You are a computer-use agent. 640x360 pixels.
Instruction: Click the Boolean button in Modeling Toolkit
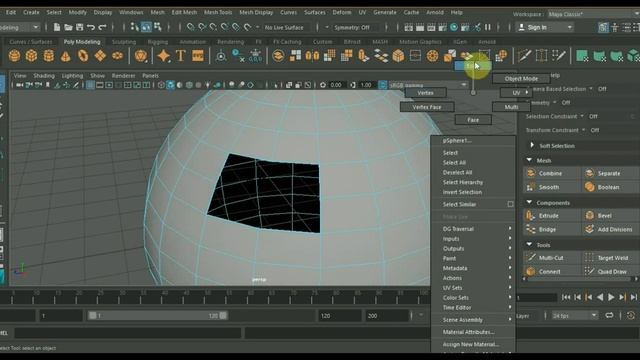coord(611,187)
